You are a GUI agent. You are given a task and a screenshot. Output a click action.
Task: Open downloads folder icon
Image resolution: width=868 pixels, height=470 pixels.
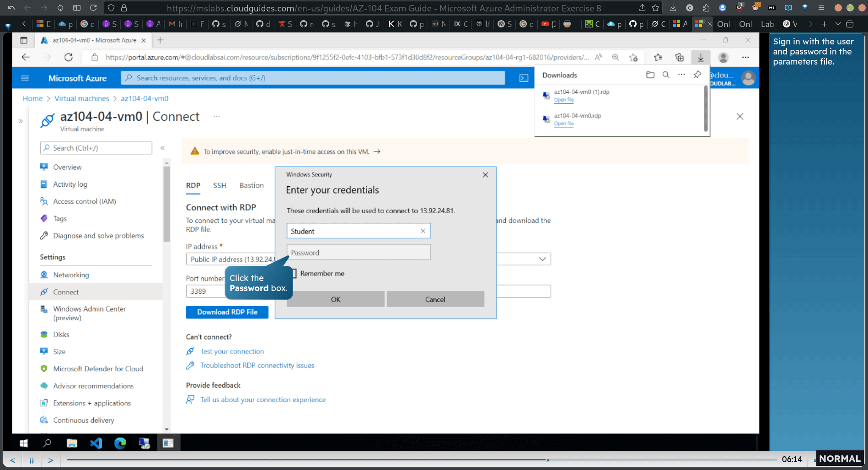[x=650, y=75]
